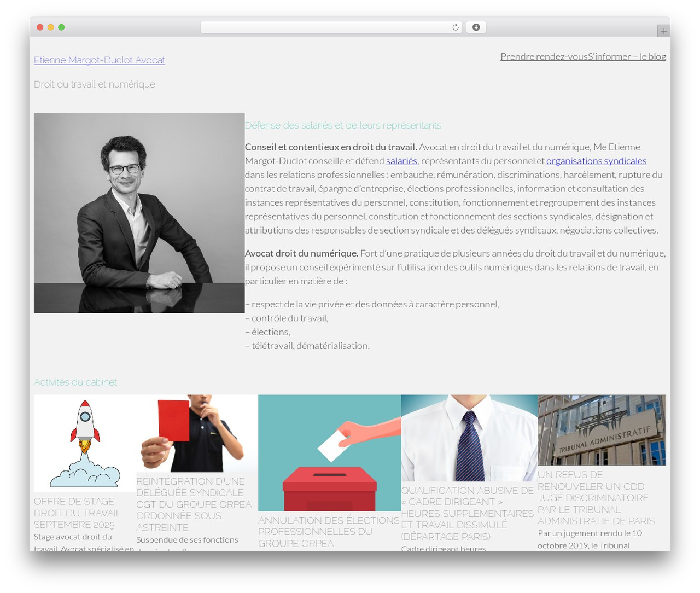
Task: Open the ballot box illustration thumbnail
Action: click(x=330, y=453)
